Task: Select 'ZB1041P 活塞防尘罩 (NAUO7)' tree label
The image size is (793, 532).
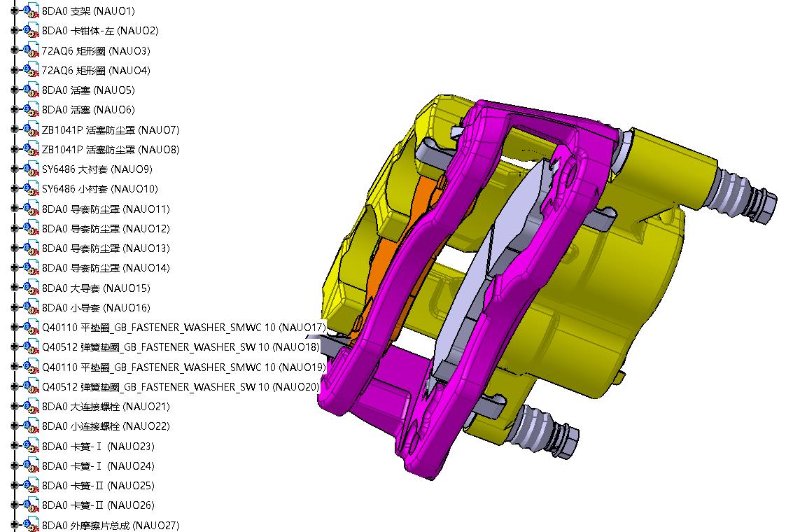Action: coord(111,130)
